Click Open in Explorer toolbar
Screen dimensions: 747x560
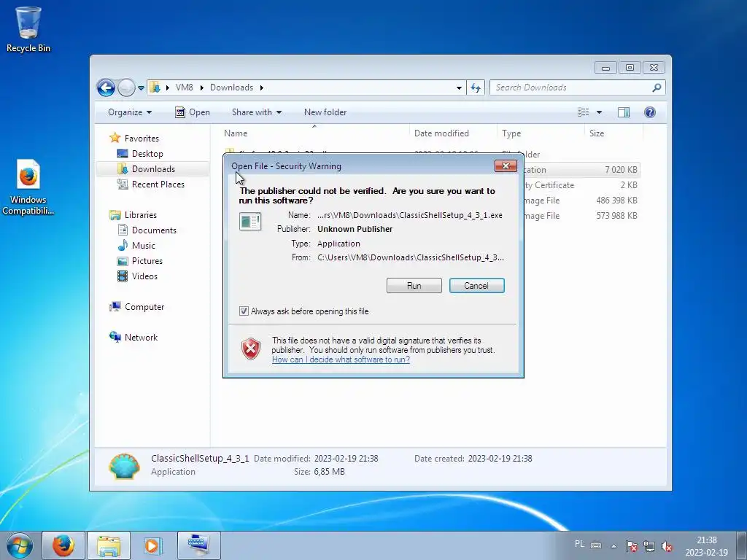pyautogui.click(x=193, y=112)
